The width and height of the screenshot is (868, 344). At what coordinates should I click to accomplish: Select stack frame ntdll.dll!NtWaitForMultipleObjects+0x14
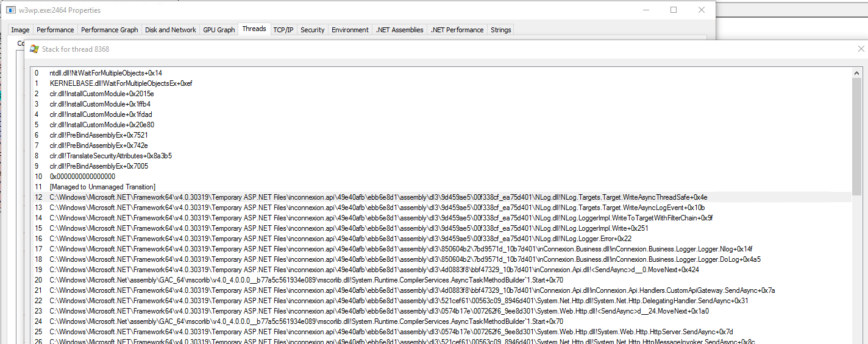tap(441, 73)
